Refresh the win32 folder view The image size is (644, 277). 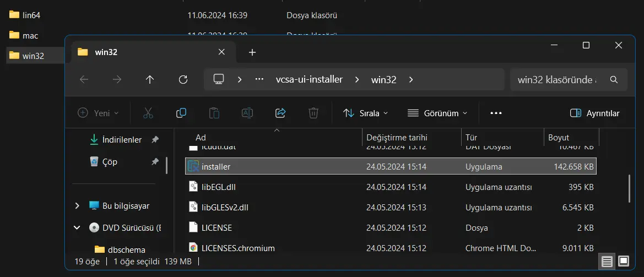(x=183, y=80)
